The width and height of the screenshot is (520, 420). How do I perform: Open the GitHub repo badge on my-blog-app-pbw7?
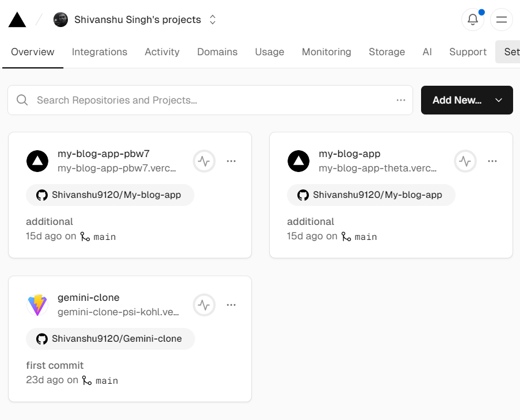point(110,195)
